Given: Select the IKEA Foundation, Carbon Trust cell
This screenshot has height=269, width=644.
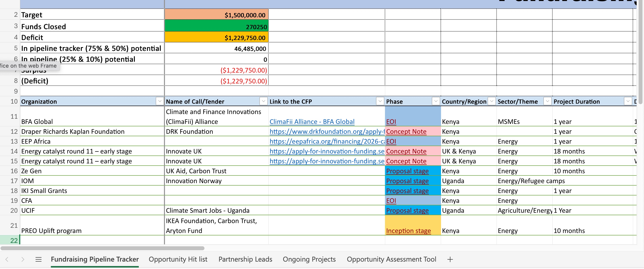Looking at the screenshot, I should pos(217,226).
